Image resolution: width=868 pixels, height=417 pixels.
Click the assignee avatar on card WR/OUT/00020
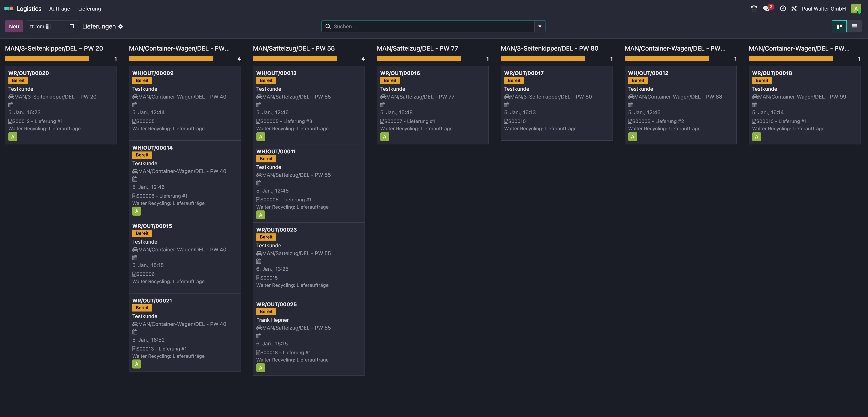13,136
